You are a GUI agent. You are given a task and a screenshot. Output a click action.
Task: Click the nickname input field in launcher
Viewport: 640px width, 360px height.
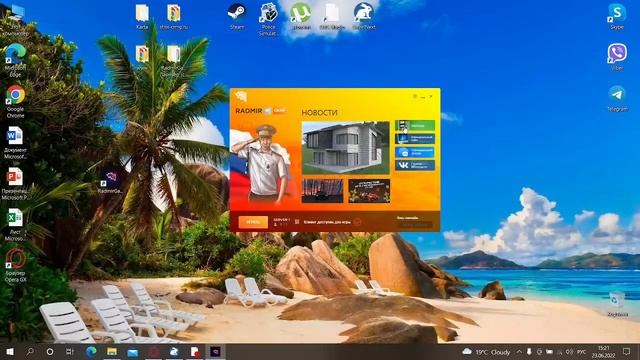click(x=415, y=224)
